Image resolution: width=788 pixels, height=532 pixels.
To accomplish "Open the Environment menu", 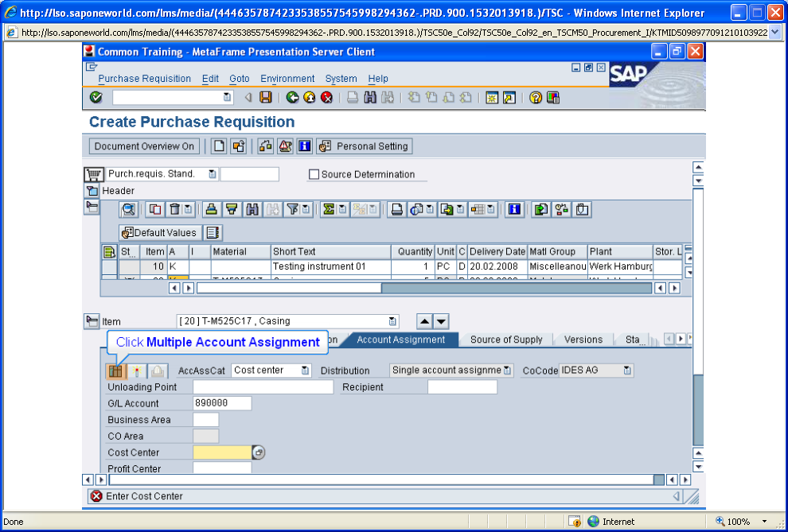I will [x=287, y=79].
